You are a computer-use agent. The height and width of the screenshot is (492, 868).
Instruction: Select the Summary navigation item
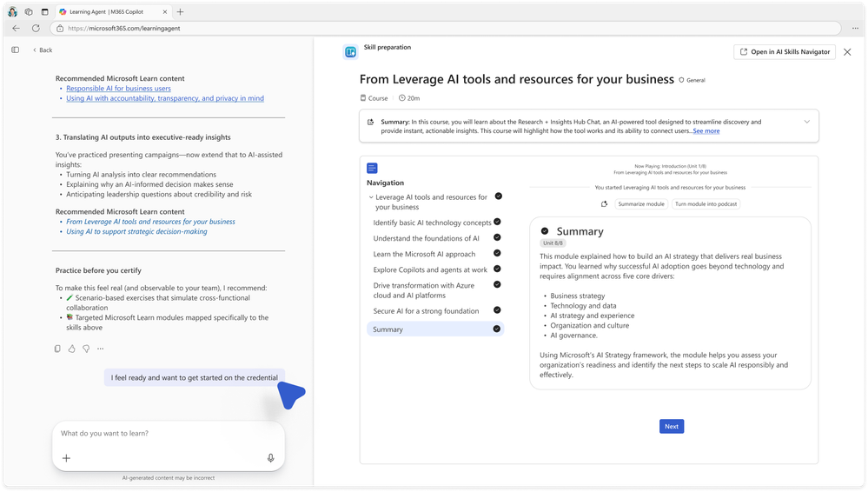pos(435,329)
